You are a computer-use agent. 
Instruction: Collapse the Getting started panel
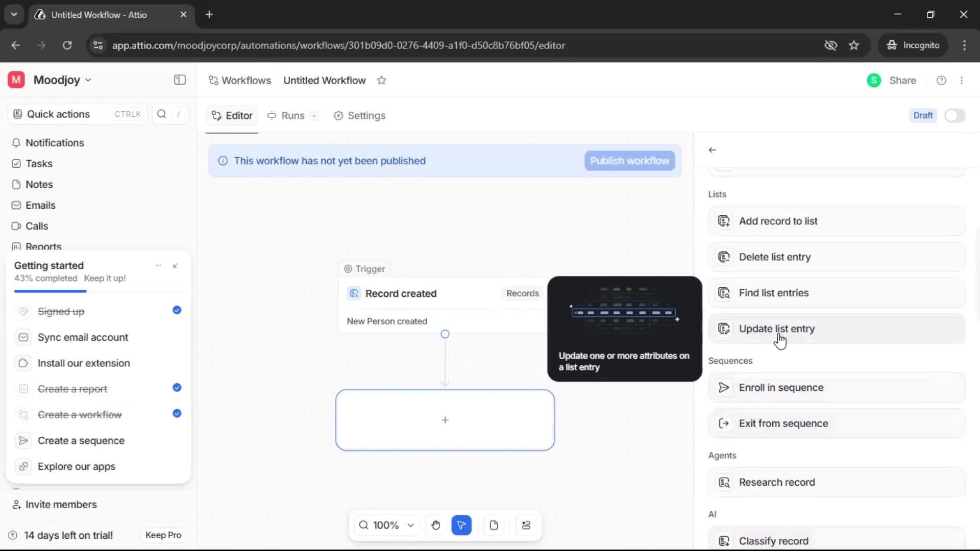click(x=176, y=265)
